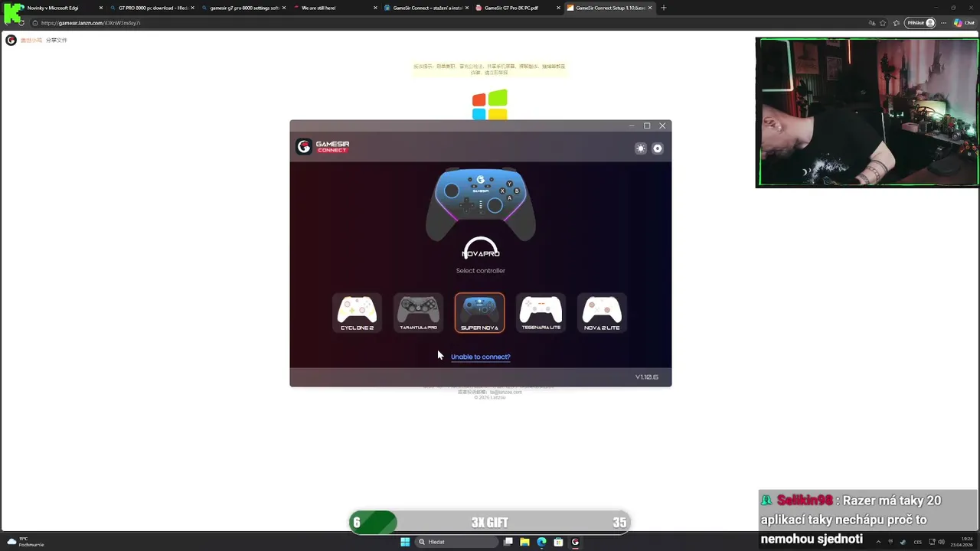This screenshot has height=551, width=980.
Task: Click the large Nova Pro controller image
Action: [x=481, y=204]
